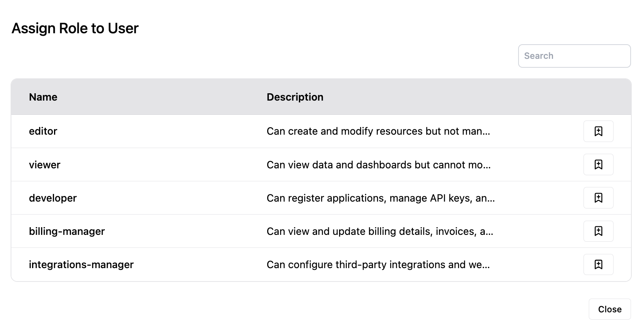Click inside the Search field
644x331 pixels.
click(574, 56)
